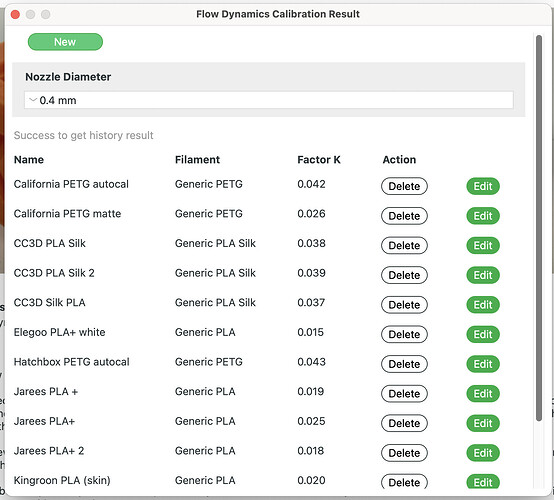Viewport: 554px width, 500px height.
Task: Edit the Jarees PLA+ (0.025) entry
Action: pyautogui.click(x=483, y=423)
